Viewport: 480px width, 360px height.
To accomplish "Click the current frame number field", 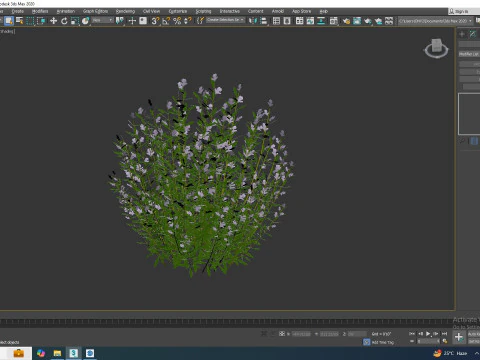I will point(428,341).
